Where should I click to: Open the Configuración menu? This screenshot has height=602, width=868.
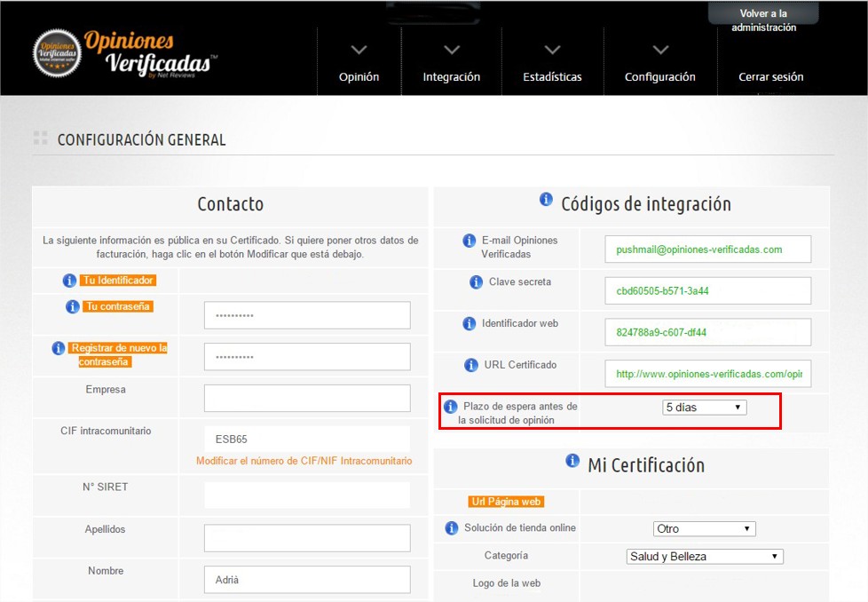click(x=659, y=77)
